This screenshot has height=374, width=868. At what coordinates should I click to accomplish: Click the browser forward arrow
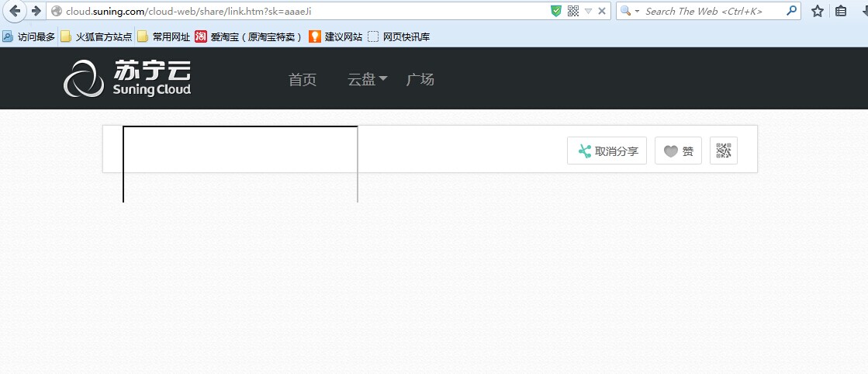[x=36, y=11]
